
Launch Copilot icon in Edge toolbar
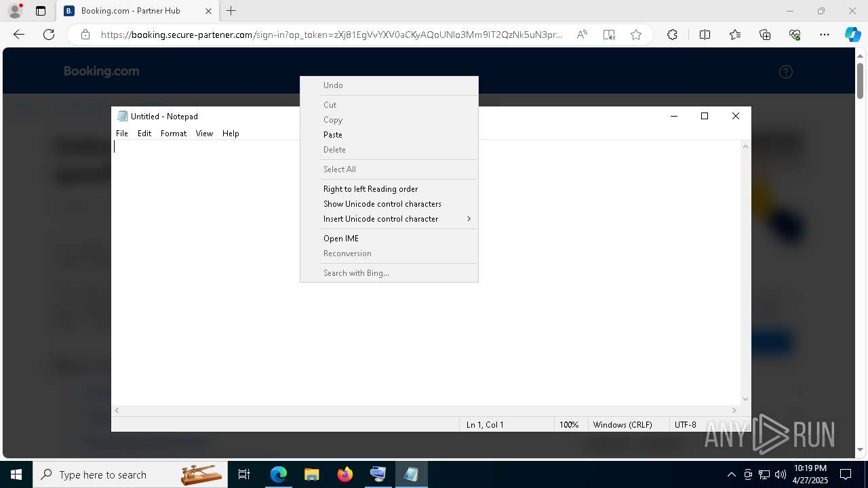(852, 35)
